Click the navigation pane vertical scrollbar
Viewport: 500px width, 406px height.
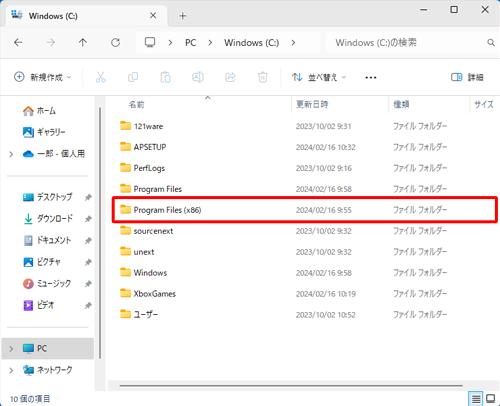(100, 233)
